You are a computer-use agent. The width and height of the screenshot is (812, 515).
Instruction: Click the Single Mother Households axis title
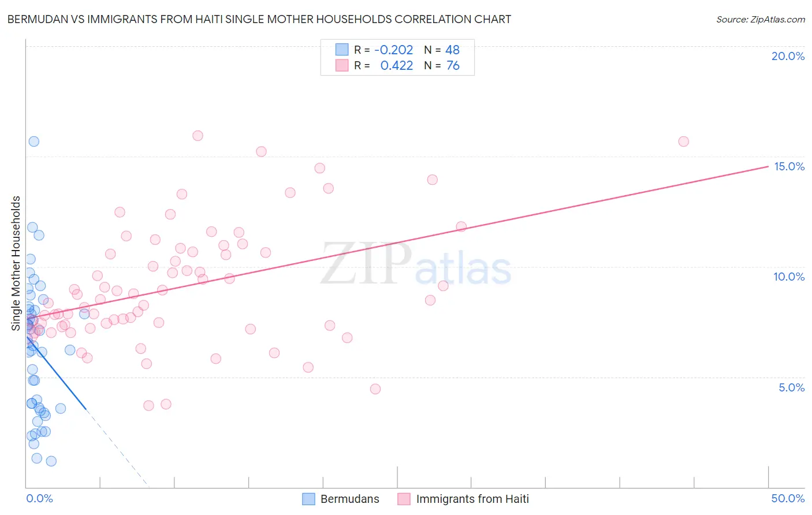(16, 263)
